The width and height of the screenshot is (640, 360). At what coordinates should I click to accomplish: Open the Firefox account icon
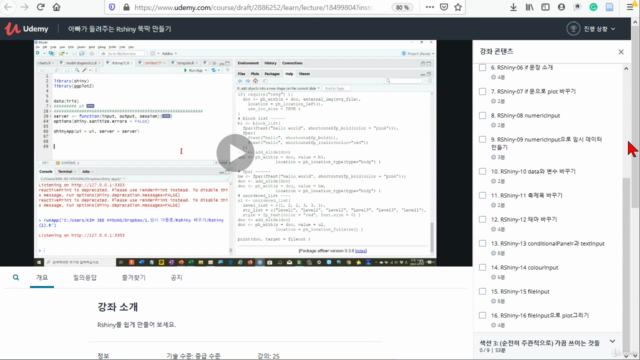[x=561, y=7]
